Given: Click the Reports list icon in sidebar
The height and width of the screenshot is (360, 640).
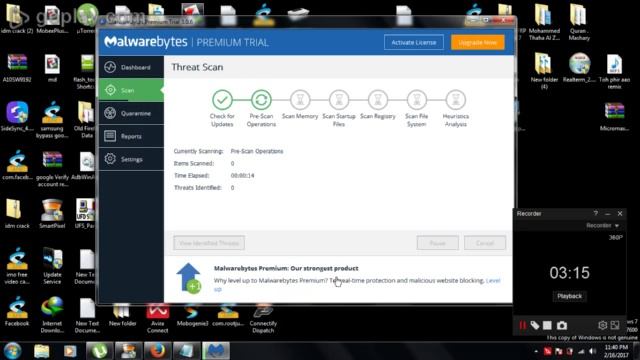Looking at the screenshot, I should pos(110,136).
